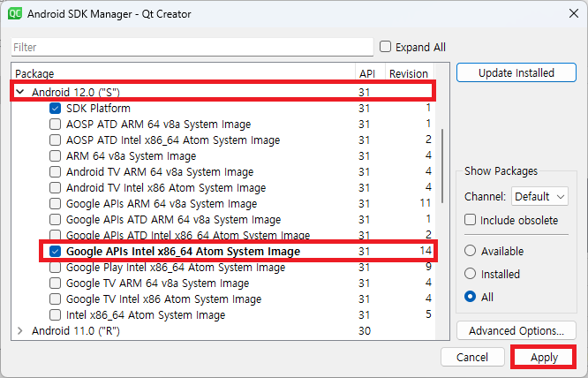Check Google Play Intel x86_64 Atom System Image
The height and width of the screenshot is (378, 588).
55,268
